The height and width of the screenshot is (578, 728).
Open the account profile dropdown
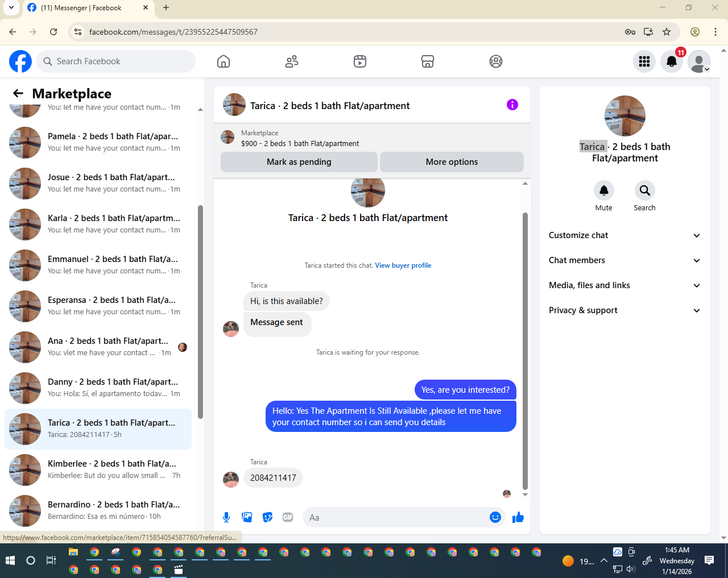pos(699,61)
